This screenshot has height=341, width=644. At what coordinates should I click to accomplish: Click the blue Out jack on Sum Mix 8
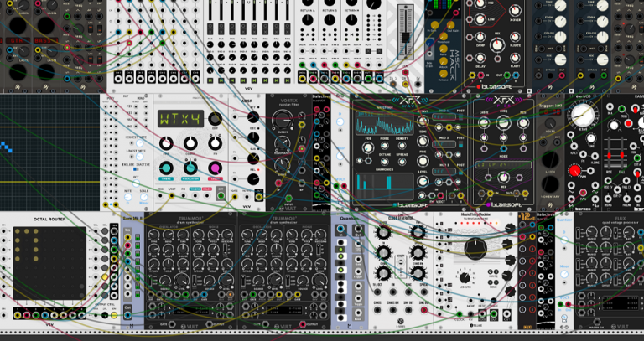[127, 315]
